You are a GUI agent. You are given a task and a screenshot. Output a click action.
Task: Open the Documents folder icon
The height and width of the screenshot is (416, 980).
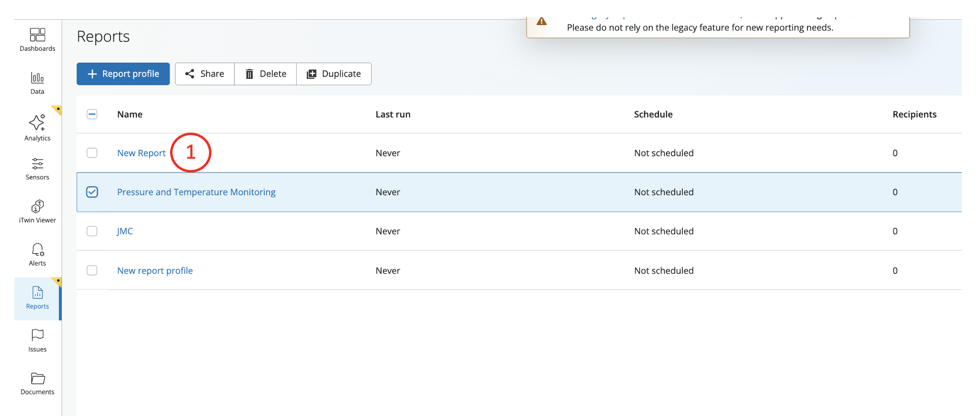(x=37, y=379)
